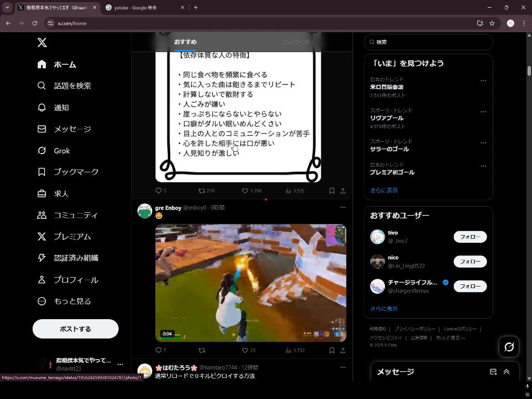This screenshot has width=532, height=399.
Task: Reply to gre Enboy's post with 7 replies
Action: coord(158,350)
